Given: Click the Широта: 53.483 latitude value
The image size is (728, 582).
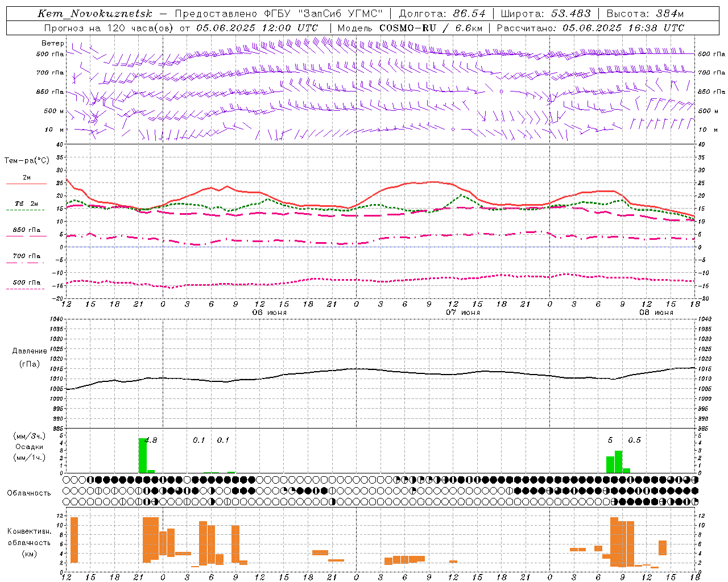Looking at the screenshot, I should point(546,14).
